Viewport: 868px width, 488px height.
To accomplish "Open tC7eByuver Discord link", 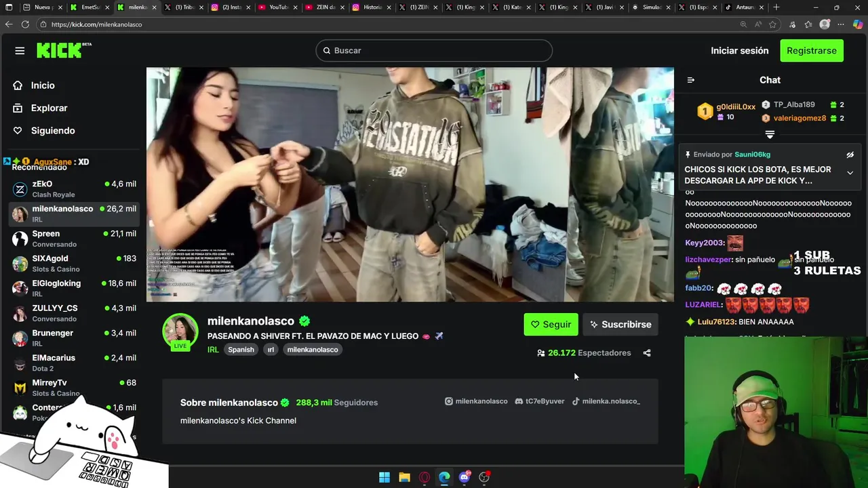I will pyautogui.click(x=540, y=401).
